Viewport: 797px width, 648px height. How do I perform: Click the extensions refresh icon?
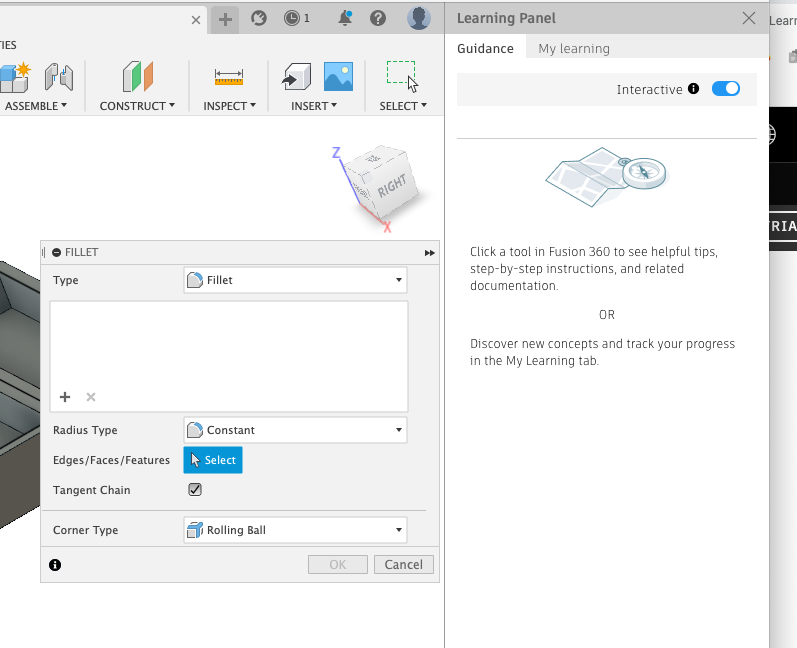(259, 18)
